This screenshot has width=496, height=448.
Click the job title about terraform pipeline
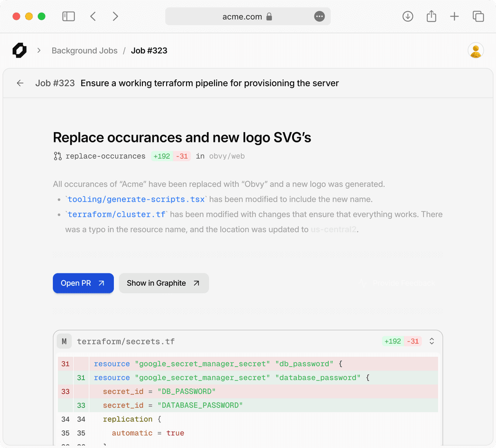point(209,83)
